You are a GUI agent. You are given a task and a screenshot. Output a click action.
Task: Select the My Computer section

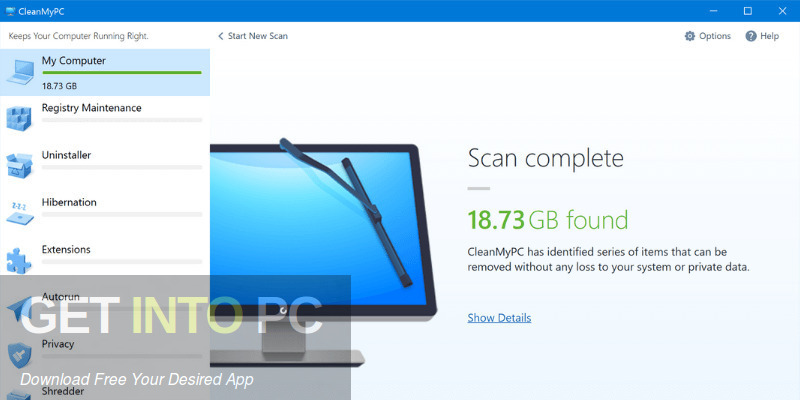(105, 72)
